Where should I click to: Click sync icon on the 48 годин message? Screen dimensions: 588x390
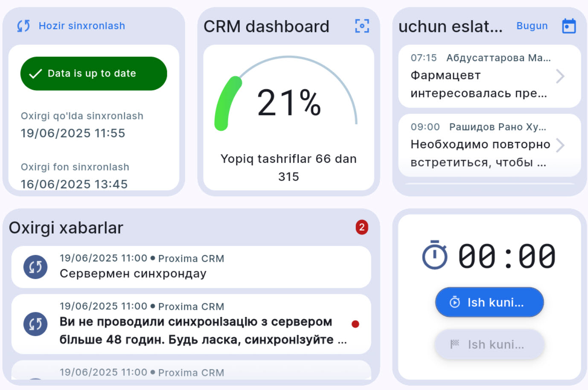pos(35,324)
